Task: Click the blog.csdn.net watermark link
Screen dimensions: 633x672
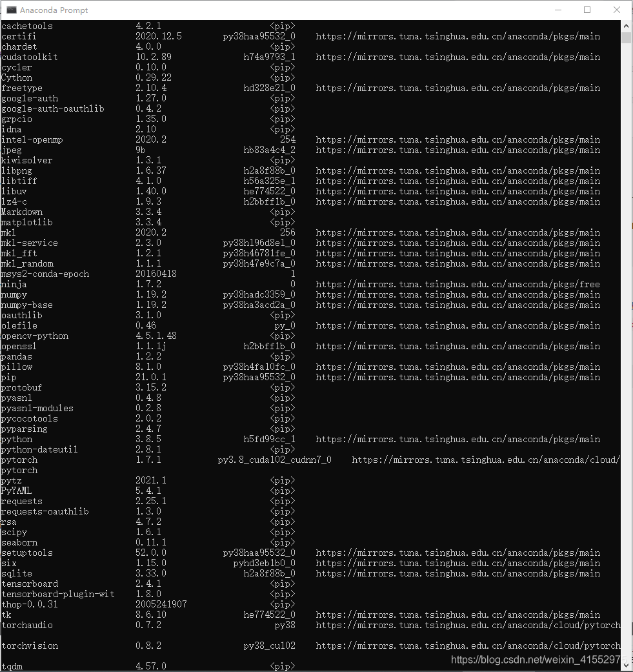Action: [536, 660]
